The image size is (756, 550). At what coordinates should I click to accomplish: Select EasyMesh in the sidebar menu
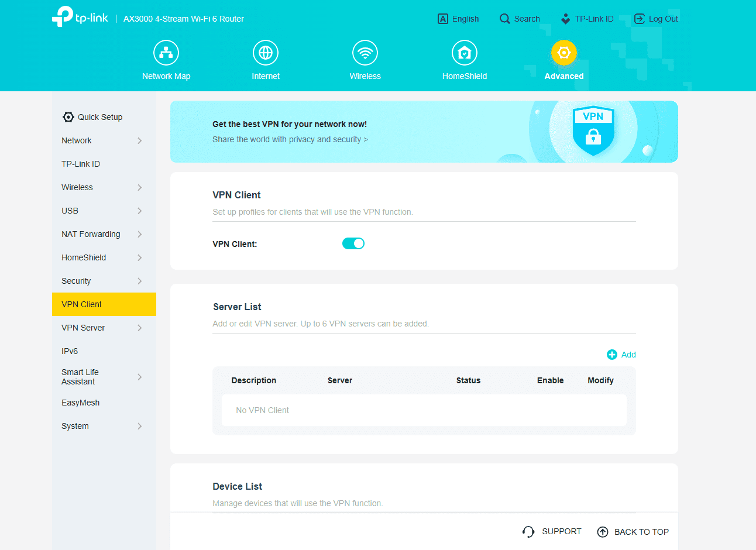[80, 403]
